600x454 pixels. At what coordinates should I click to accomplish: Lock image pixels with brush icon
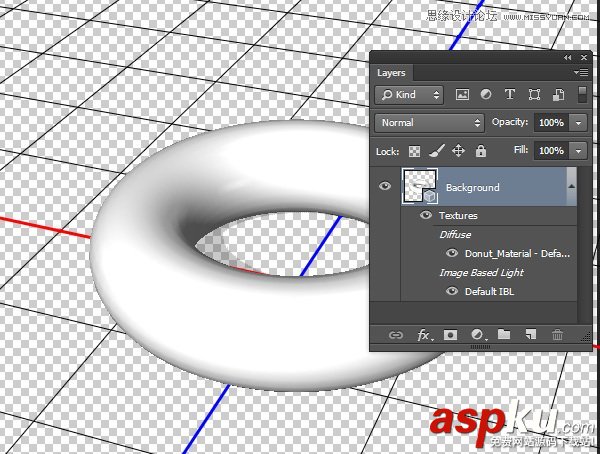coord(436,151)
